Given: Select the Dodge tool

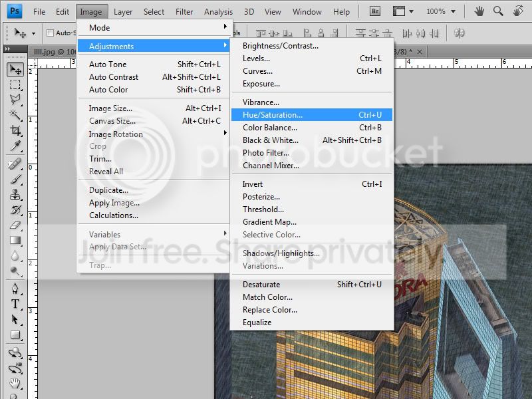Looking at the screenshot, I should click(15, 271).
